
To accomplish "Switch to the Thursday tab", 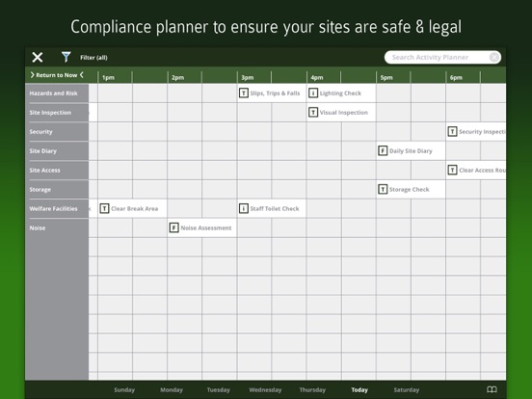I will [x=312, y=389].
